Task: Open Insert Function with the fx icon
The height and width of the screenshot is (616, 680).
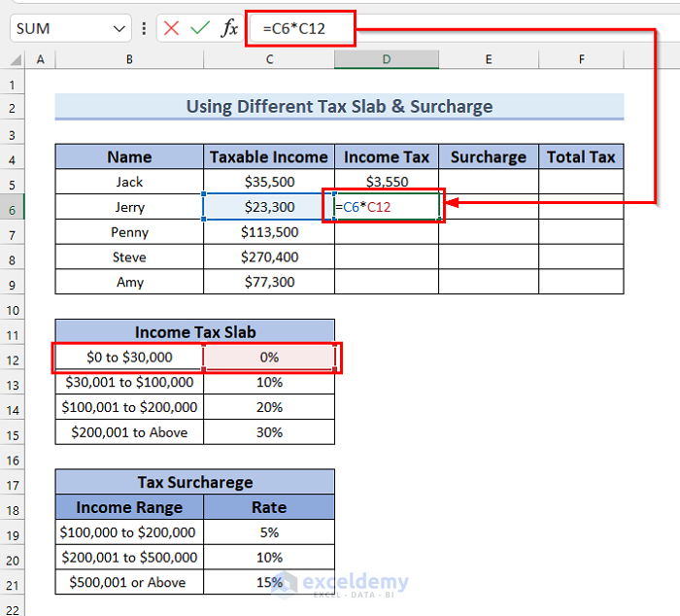Action: pos(229,28)
